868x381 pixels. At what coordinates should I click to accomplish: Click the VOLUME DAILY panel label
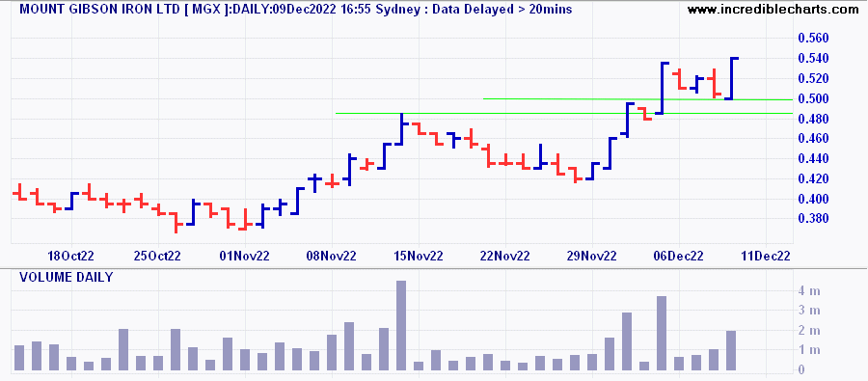pos(66,277)
